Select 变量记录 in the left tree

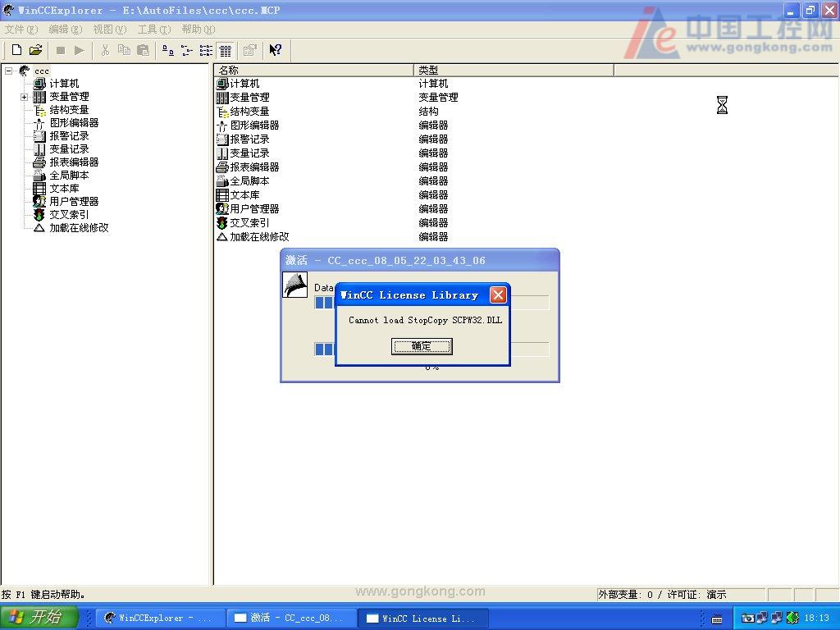tap(69, 149)
